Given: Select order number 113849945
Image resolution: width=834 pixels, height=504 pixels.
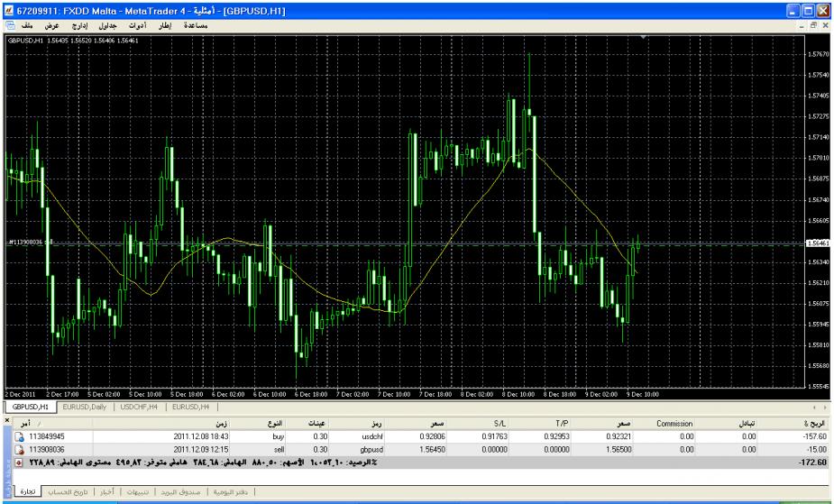Looking at the screenshot, I should pos(47,436).
